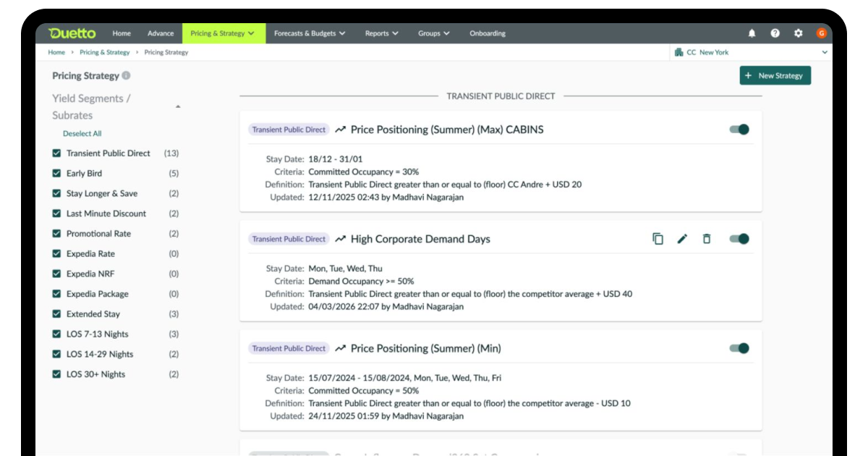Open the orange user avatar menu
This screenshot has height=456, width=868.
click(822, 33)
